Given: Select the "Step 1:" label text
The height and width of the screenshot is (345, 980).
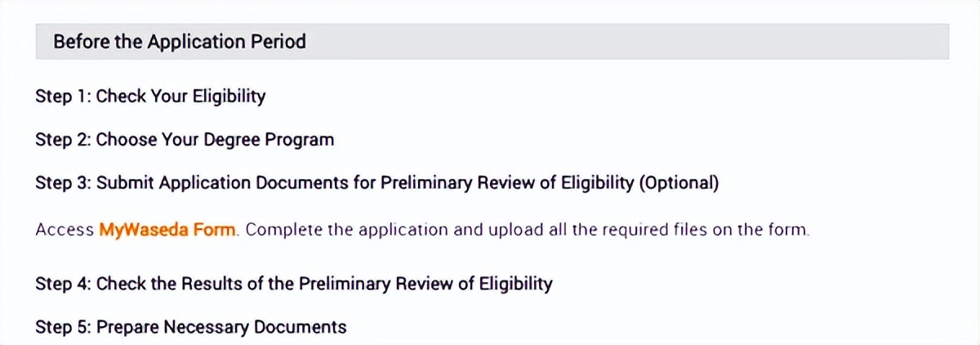Looking at the screenshot, I should tap(63, 96).
